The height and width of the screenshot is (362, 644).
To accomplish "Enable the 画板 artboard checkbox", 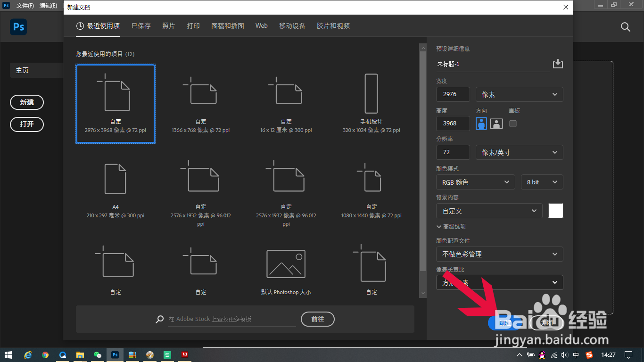I will coord(512,123).
